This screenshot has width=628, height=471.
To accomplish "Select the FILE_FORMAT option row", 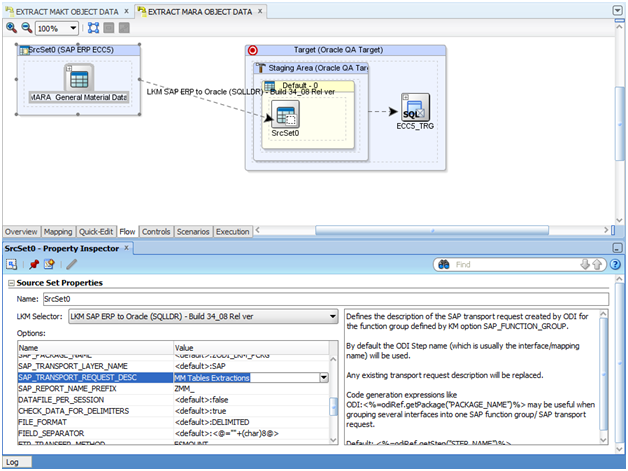I will [173, 422].
